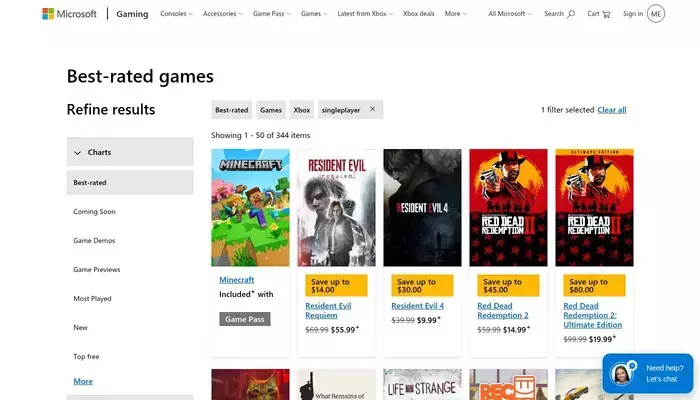Expand the Consoles menu
Image resolution: width=700 pixels, height=400 pixels.
pos(176,14)
